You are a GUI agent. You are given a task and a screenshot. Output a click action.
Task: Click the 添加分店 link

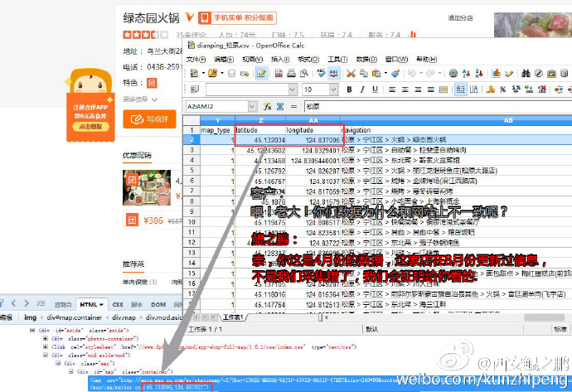click(x=460, y=18)
